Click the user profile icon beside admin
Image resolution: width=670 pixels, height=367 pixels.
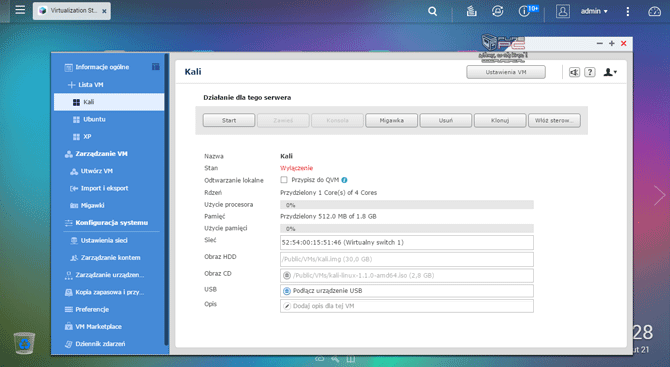(563, 11)
